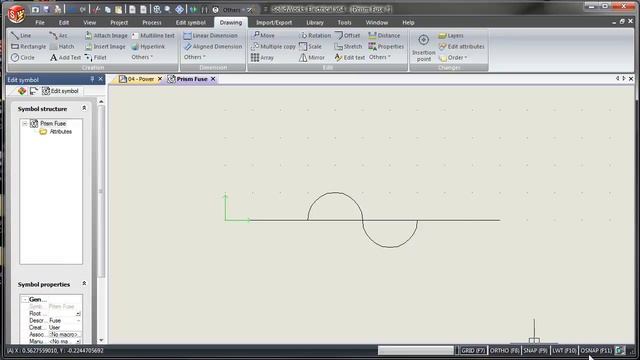Viewport: 640px width, 360px height.
Task: Click the Description field value Fuse
Action: tap(64, 320)
